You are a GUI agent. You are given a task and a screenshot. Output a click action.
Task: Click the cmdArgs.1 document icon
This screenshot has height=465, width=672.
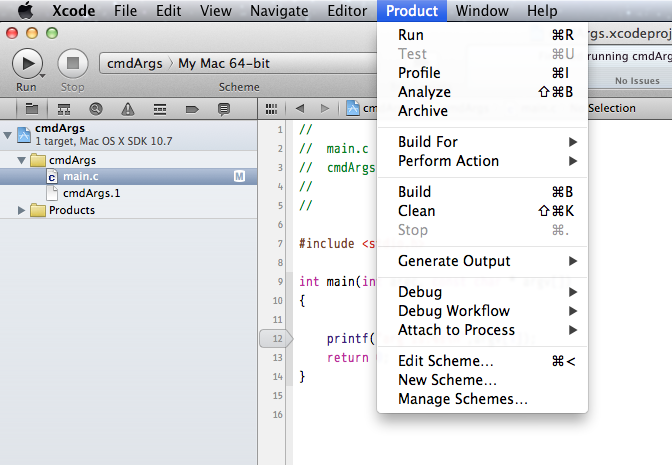point(52,193)
